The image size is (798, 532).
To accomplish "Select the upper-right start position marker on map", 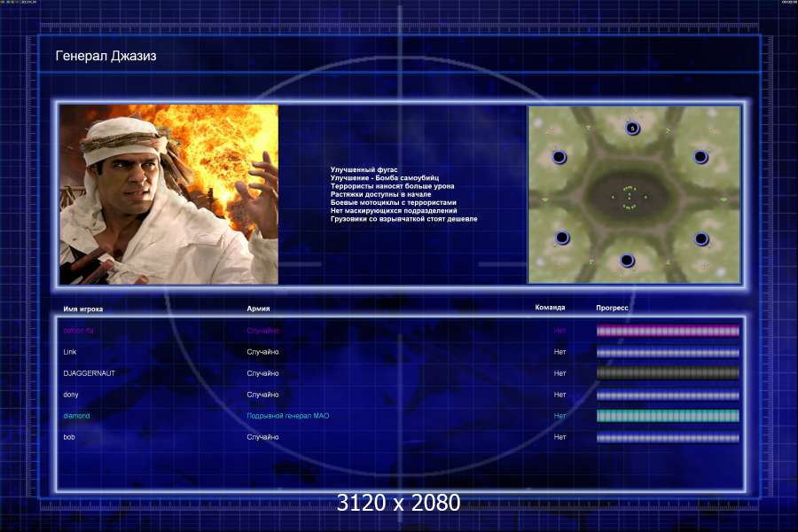I will pos(700,157).
